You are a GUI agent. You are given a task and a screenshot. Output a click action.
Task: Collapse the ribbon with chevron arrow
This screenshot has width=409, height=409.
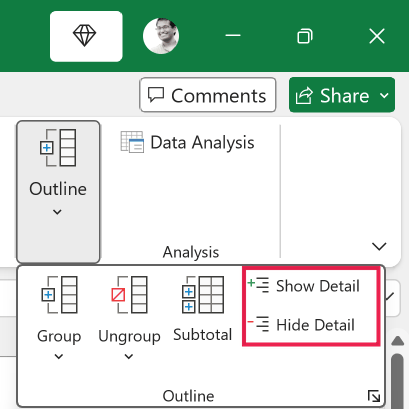tap(379, 246)
